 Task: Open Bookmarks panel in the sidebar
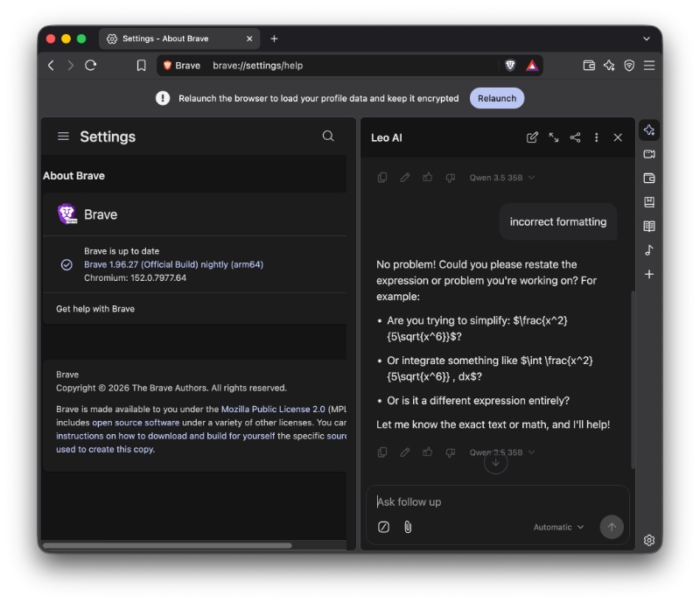coord(649,202)
